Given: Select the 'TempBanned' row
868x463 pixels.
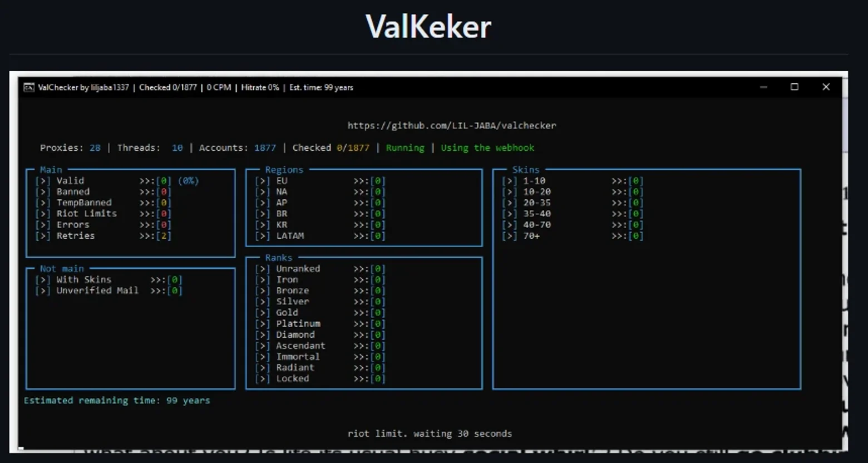Looking at the screenshot, I should coord(103,203).
